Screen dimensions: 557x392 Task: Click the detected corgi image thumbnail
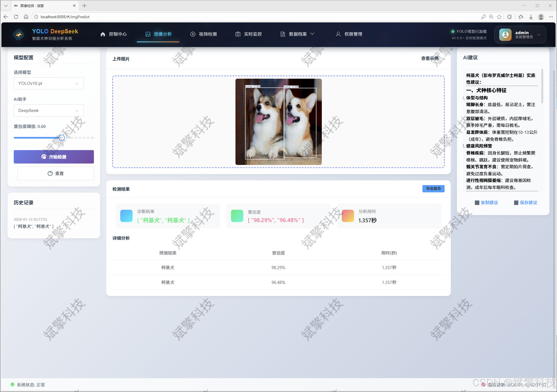(x=278, y=122)
